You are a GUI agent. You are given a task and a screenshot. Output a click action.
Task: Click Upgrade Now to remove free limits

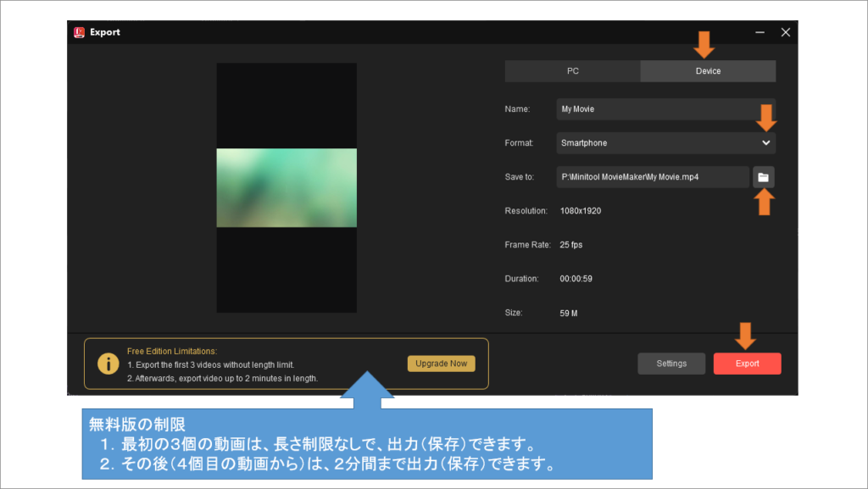(x=441, y=362)
